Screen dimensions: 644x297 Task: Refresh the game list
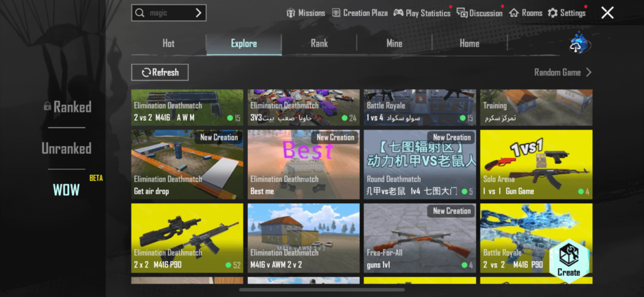160,72
